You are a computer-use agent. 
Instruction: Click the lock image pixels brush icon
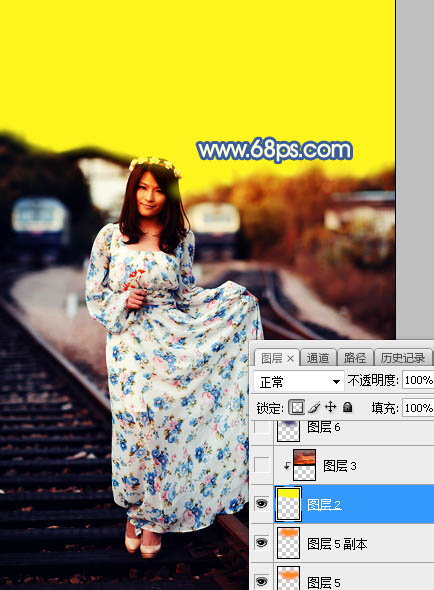click(x=314, y=407)
